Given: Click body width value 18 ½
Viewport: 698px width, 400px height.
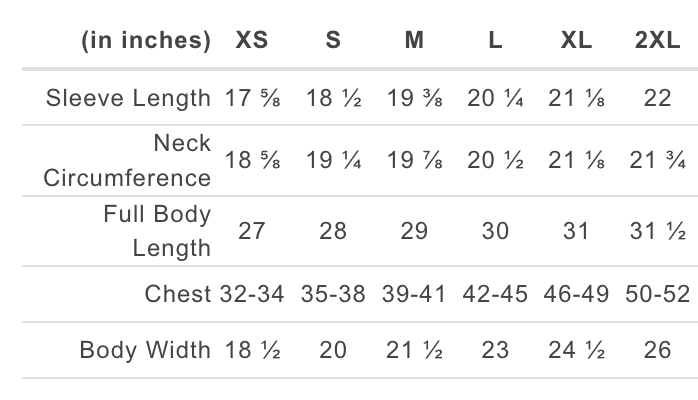Looking at the screenshot, I should (x=252, y=350).
